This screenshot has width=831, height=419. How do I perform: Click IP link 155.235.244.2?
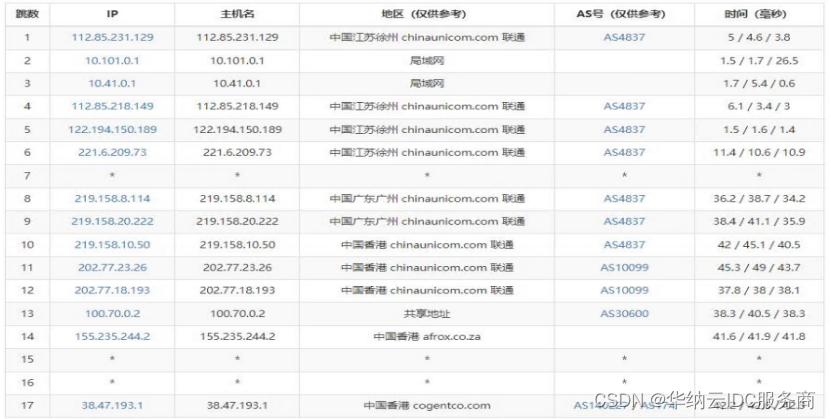[112, 336]
